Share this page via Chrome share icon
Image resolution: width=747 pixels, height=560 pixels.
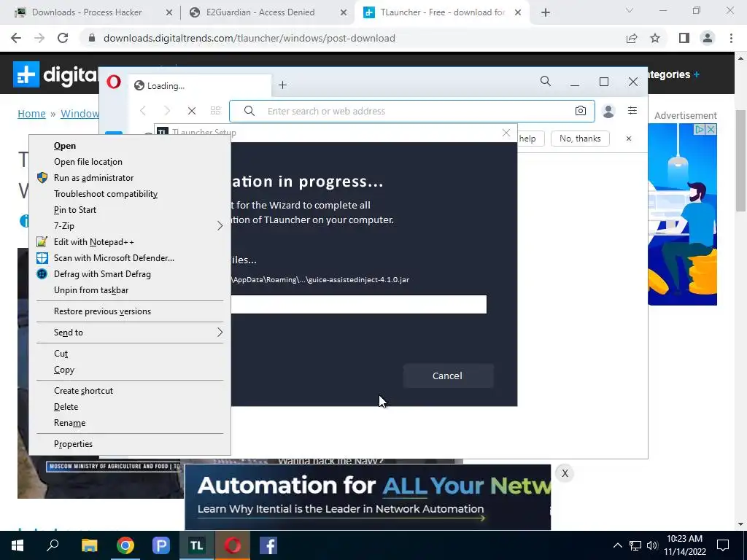pos(632,38)
